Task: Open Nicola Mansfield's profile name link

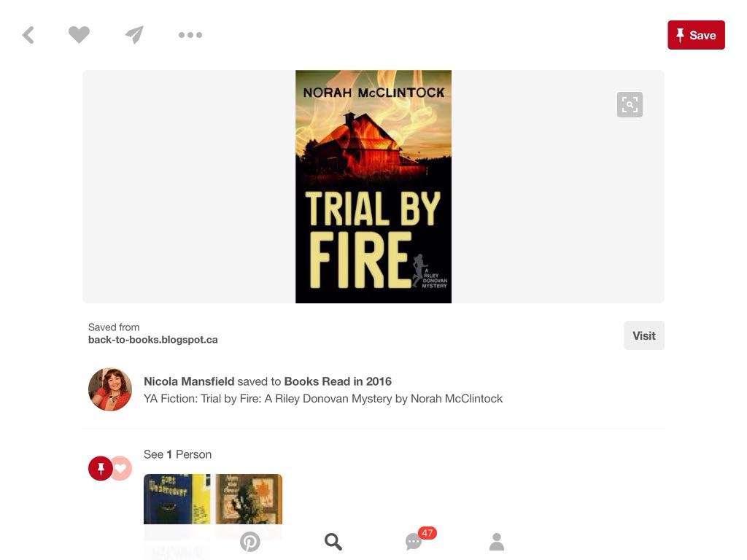Action: pyautogui.click(x=189, y=381)
